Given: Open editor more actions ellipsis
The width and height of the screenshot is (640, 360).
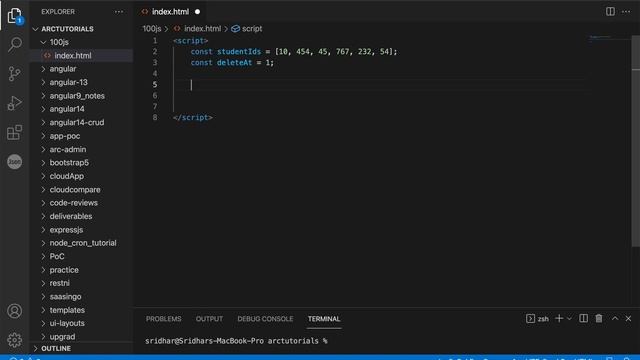Looking at the screenshot, I should pyautogui.click(x=626, y=11).
